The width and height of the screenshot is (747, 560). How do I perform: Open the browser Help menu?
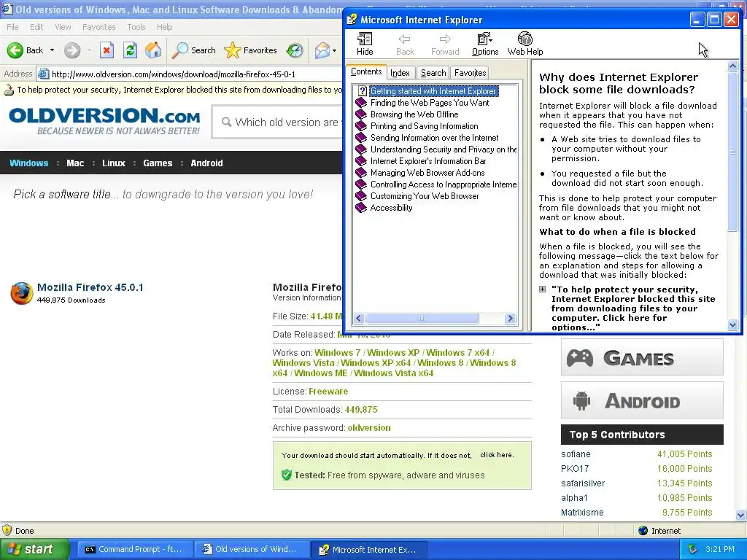pyautogui.click(x=164, y=27)
